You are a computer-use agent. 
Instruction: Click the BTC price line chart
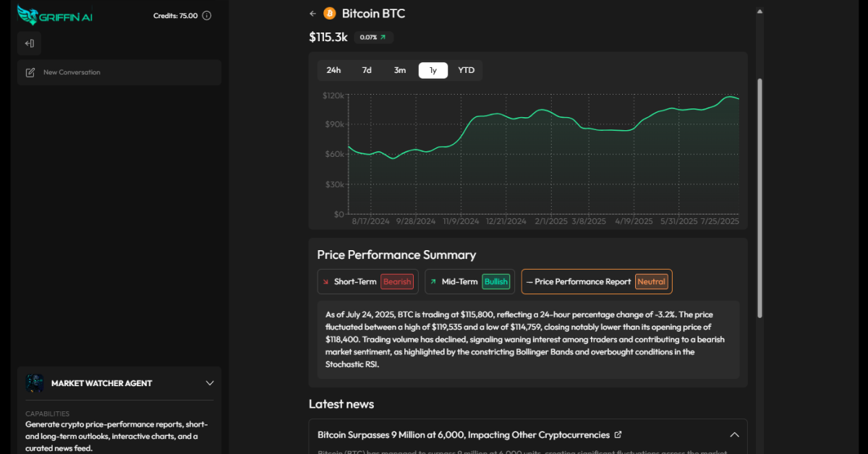tap(543, 154)
